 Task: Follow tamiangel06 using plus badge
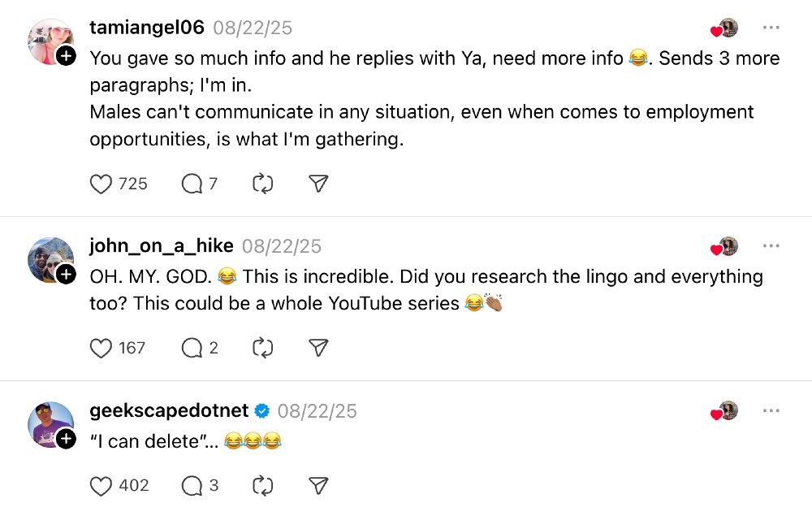67,56
